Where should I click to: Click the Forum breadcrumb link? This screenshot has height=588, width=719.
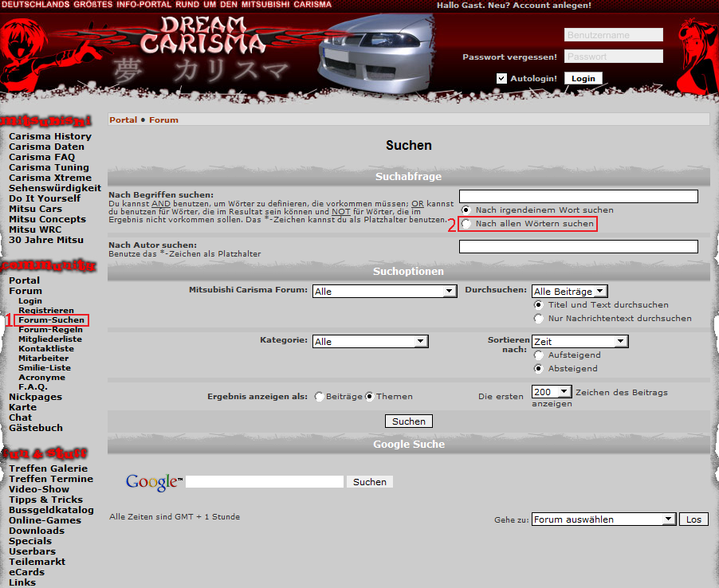point(163,120)
